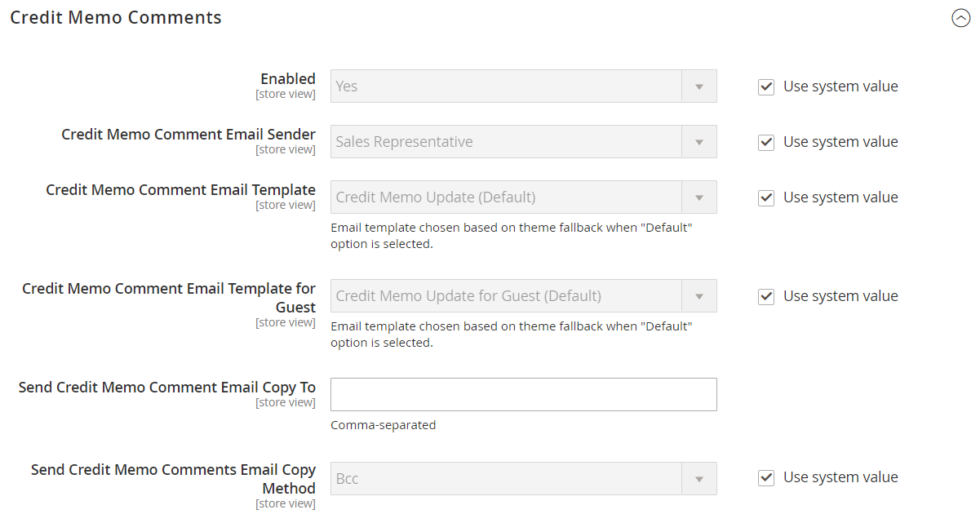Open Credit Memo Comment Email Sender dropdown
Screen dimensions: 980x523
point(523,142)
